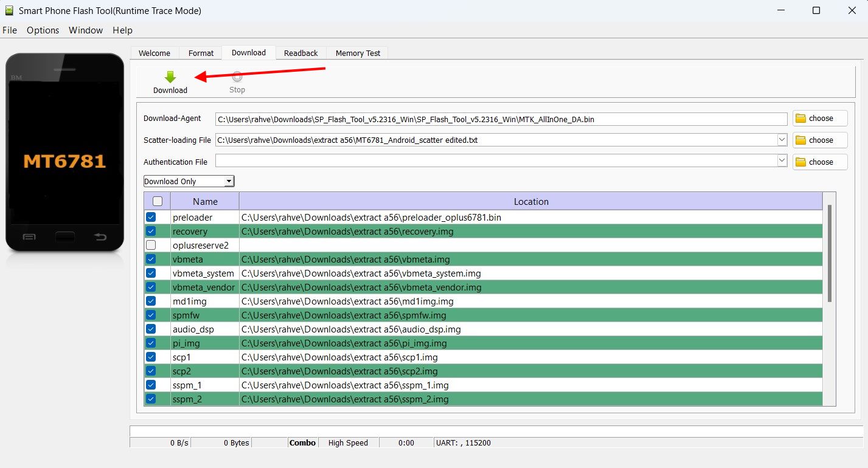Viewport: 868px width, 468px height.
Task: Choose a Download-Agent file via folder button
Action: click(x=820, y=119)
